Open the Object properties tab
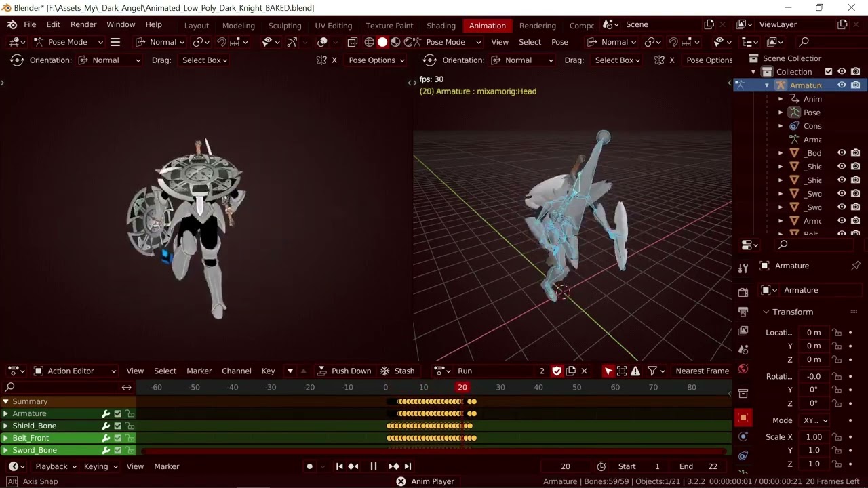Viewport: 868px width, 488px height. point(743,418)
